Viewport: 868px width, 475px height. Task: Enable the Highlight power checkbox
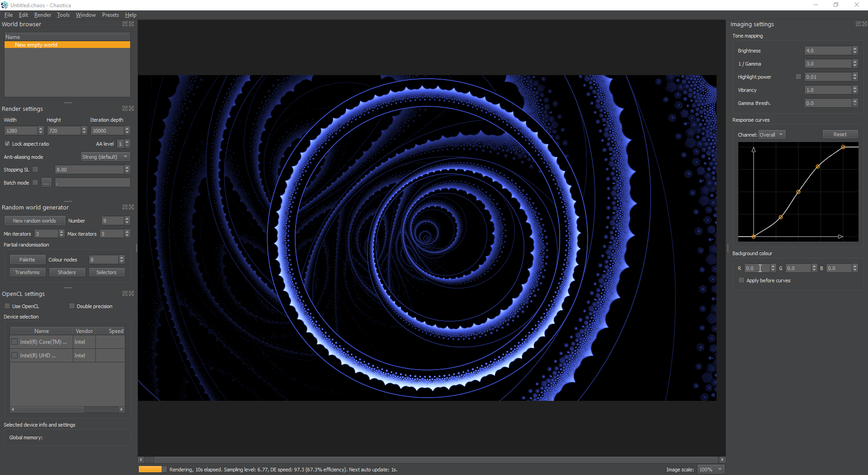click(798, 77)
